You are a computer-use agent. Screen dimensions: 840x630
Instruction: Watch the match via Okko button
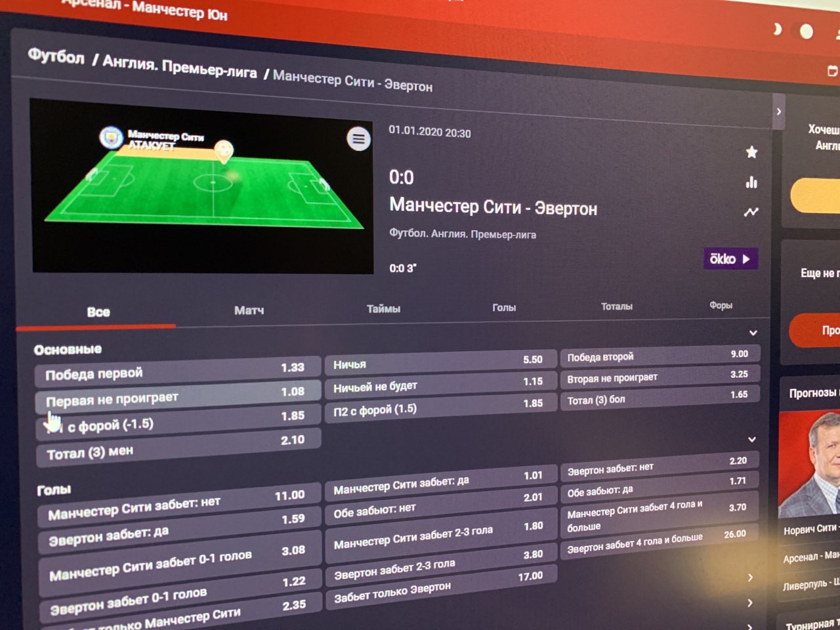coord(731,259)
